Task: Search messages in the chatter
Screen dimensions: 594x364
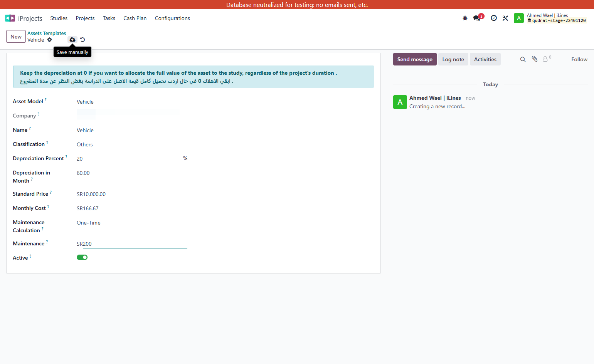Action: tap(523, 59)
